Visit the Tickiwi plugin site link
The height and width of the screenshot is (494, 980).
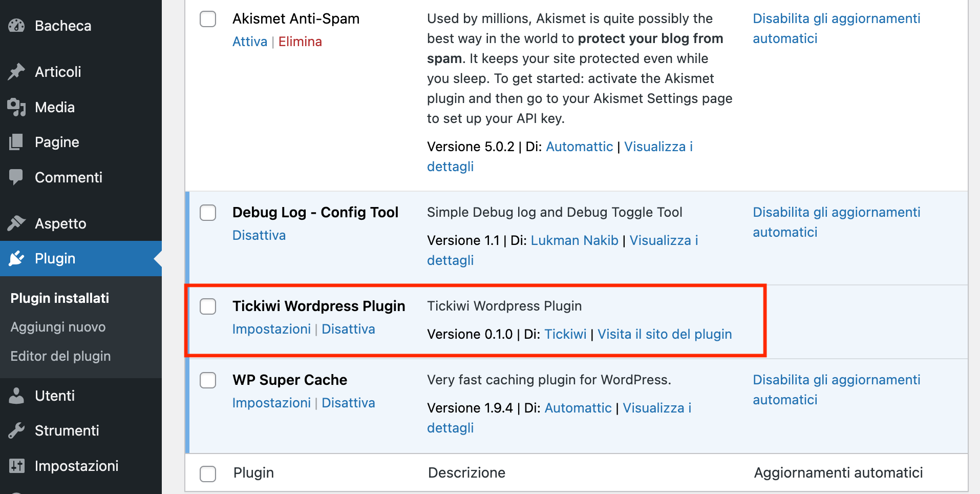(x=664, y=334)
